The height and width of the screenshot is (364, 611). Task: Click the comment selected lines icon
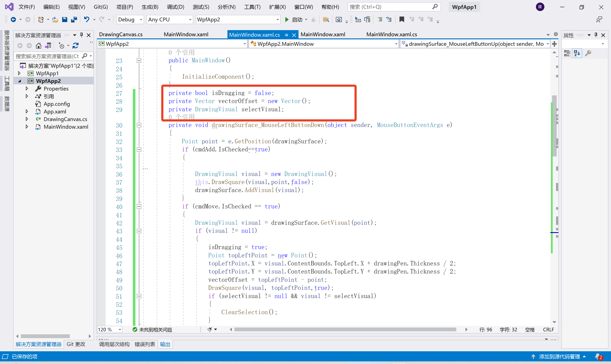pos(380,19)
